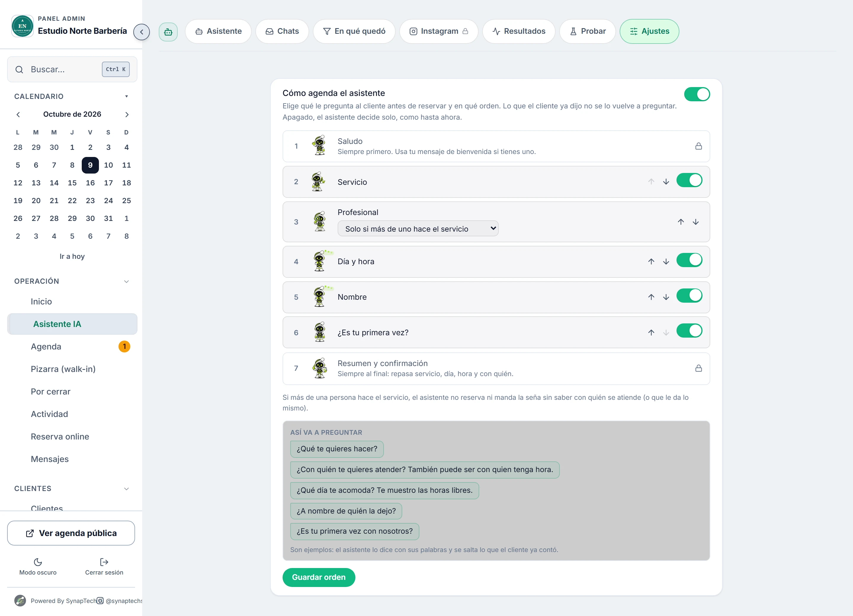
Task: Move Nombre step up
Action: pyautogui.click(x=651, y=297)
